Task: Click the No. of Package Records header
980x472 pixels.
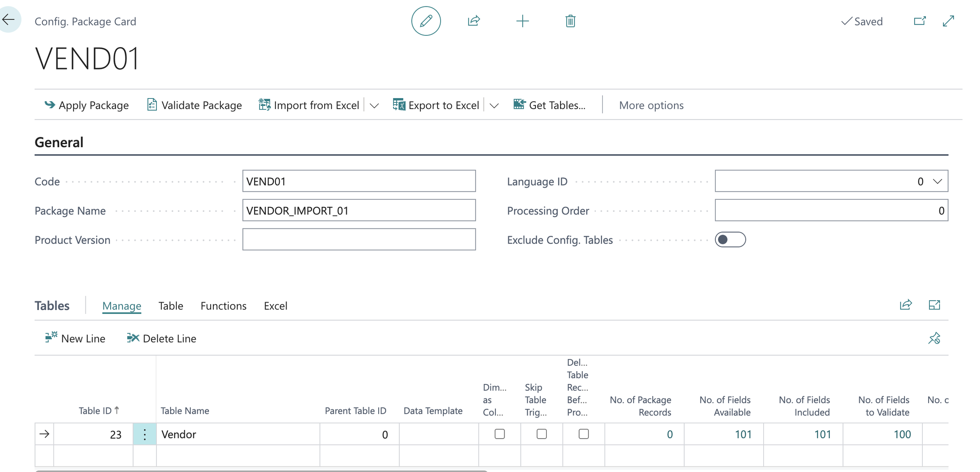Action: [640, 406]
